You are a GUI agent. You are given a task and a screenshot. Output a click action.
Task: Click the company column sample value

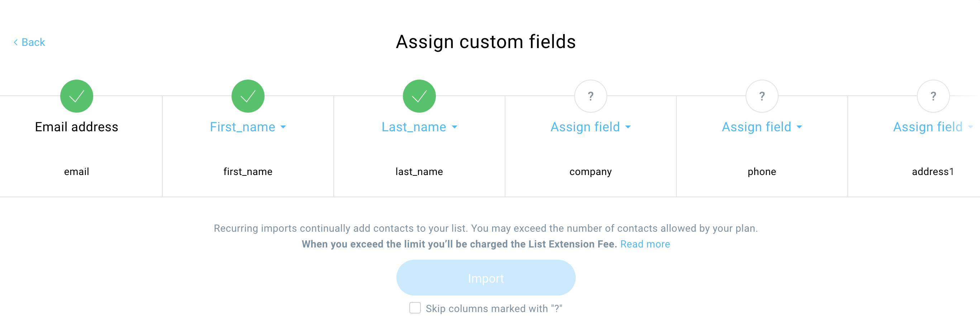[590, 172]
